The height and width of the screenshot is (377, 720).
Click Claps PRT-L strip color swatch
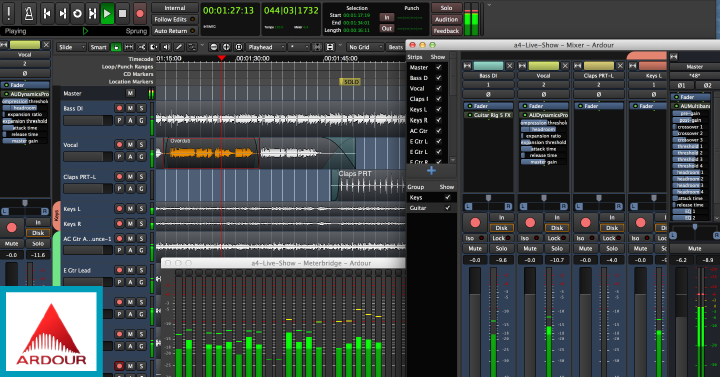tap(599, 66)
